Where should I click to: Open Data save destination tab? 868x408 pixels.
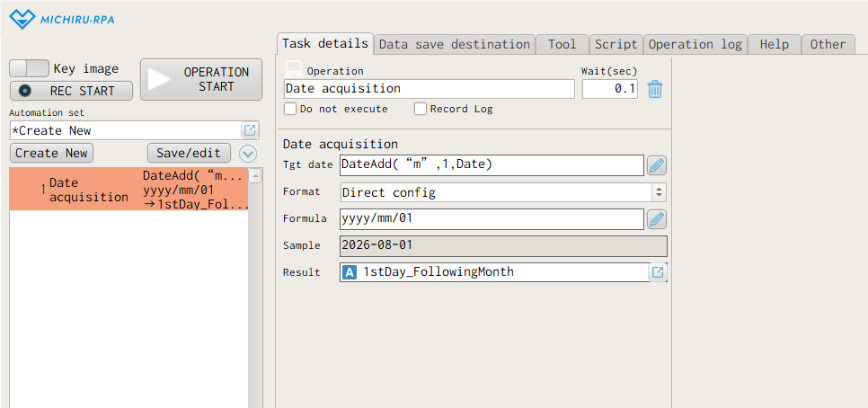click(454, 44)
